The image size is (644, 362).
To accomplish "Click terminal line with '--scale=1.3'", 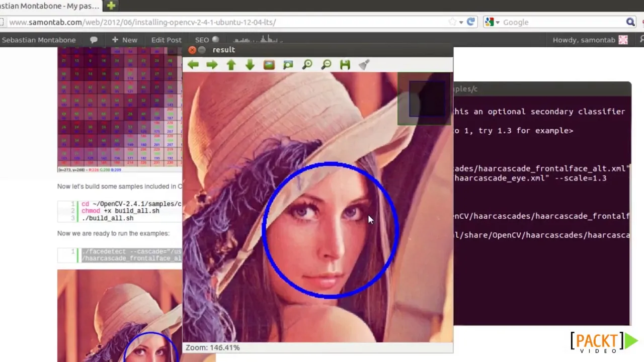I will [530, 178].
